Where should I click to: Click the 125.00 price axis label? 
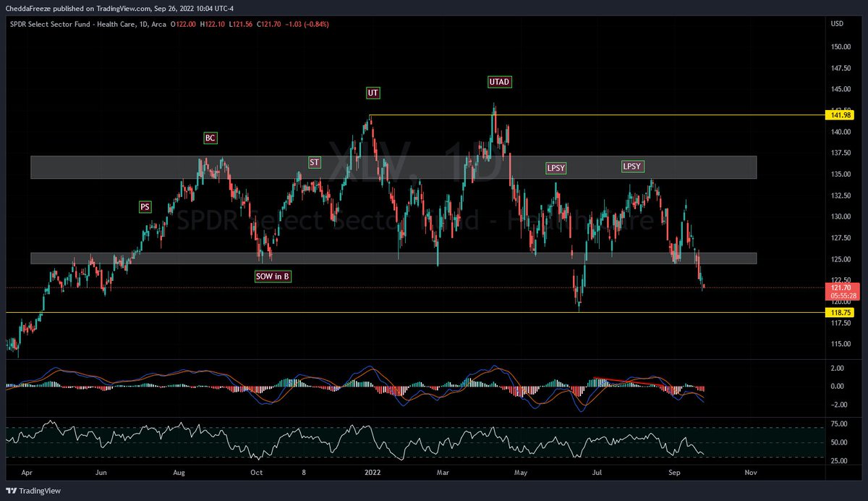(x=841, y=259)
